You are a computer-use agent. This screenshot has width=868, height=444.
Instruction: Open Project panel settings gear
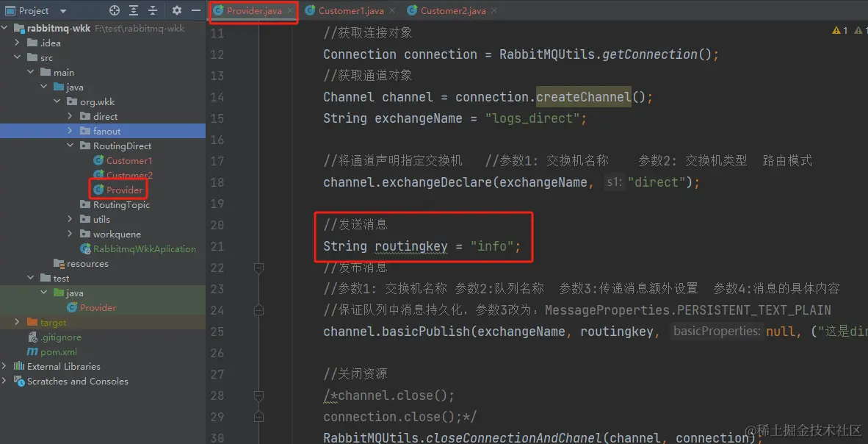click(176, 10)
